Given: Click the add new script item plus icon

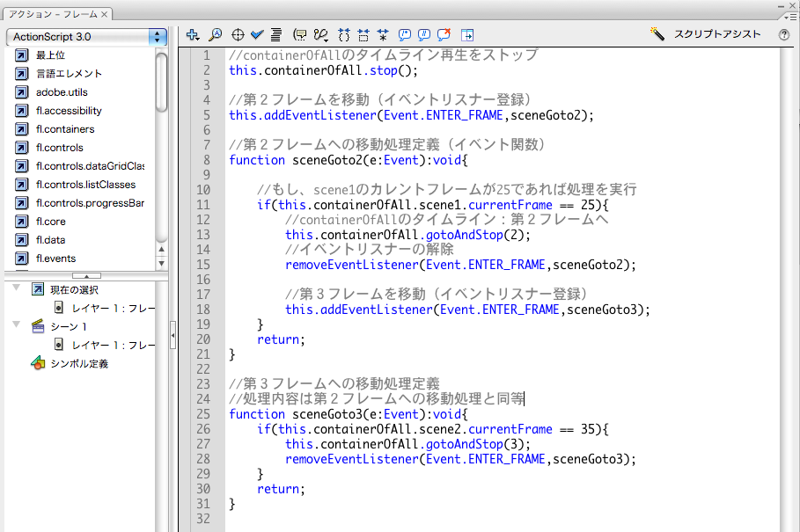Looking at the screenshot, I should (x=193, y=34).
